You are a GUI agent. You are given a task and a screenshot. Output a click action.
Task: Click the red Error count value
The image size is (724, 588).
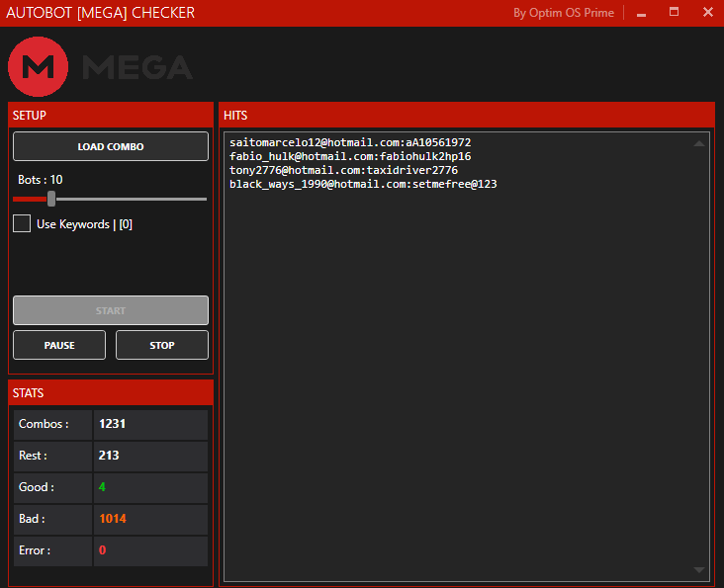click(102, 550)
